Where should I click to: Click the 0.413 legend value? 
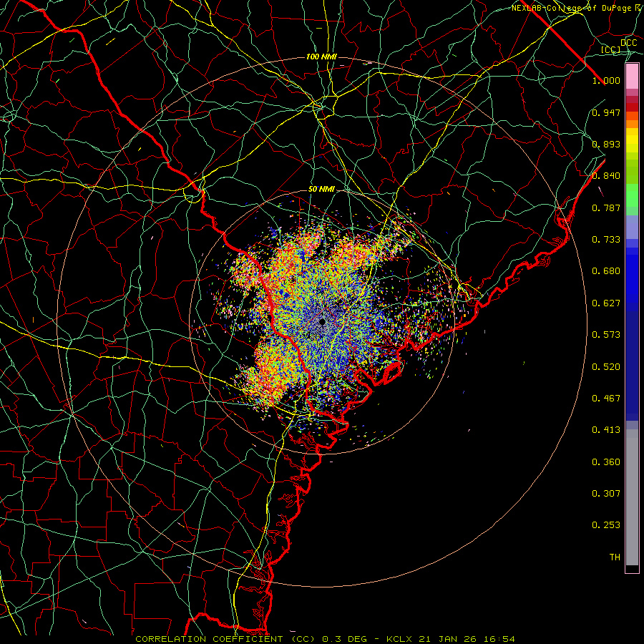606,430
